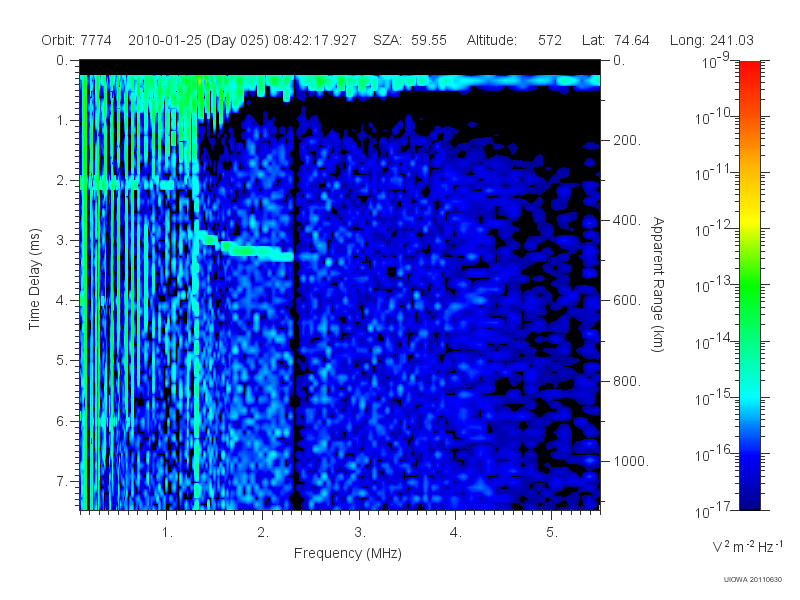The height and width of the screenshot is (600, 800).
Task: Click the Apparent Range (km) axis title
Action: [658, 285]
